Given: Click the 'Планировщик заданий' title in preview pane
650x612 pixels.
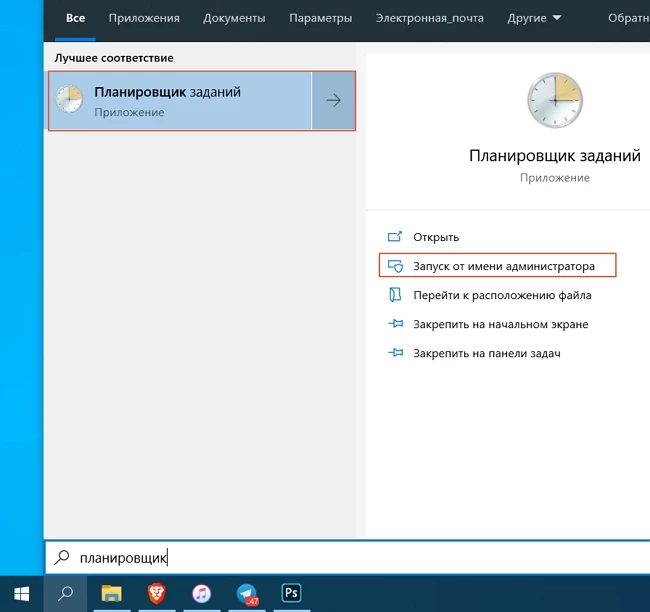Looking at the screenshot, I should tap(555, 156).
